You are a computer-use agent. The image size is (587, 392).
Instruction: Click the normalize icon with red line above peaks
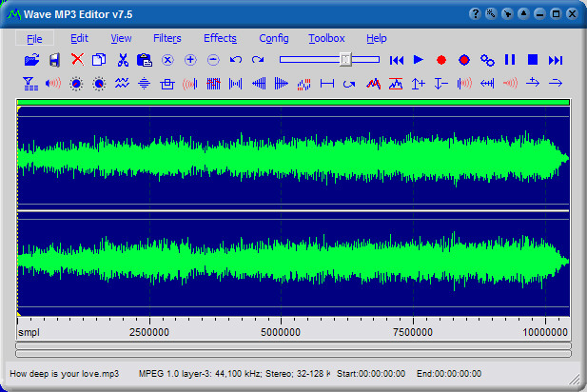[396, 83]
